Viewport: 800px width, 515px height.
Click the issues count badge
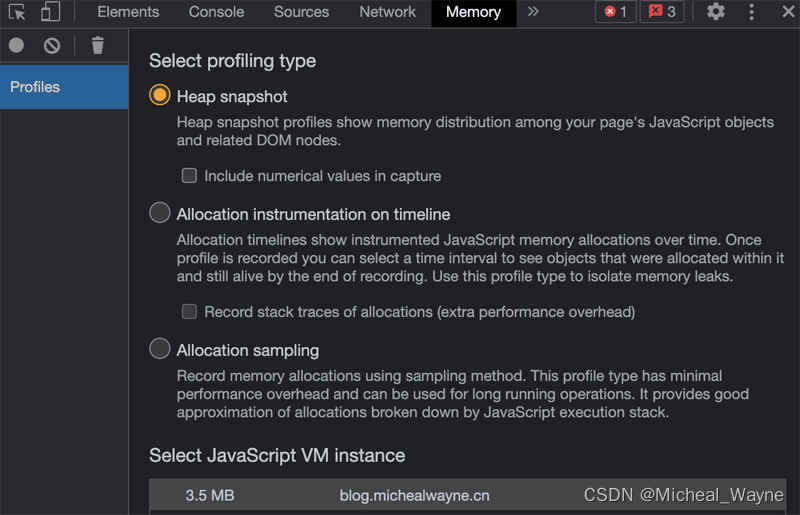click(x=662, y=12)
